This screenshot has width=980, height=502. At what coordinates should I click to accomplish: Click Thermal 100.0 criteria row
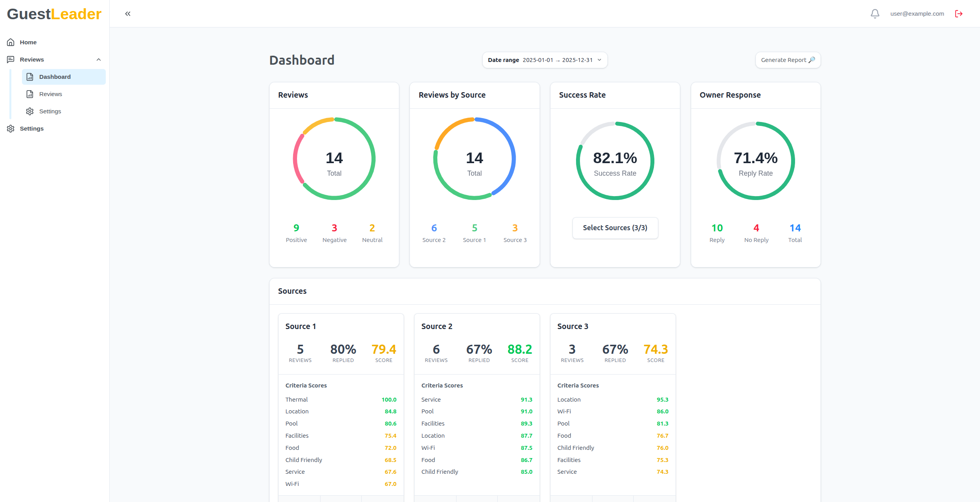coord(341,400)
